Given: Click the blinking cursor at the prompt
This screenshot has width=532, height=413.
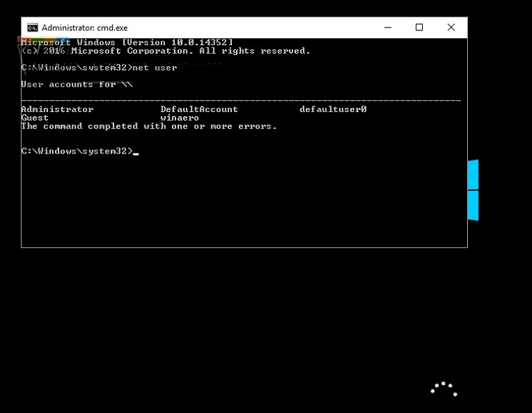Looking at the screenshot, I should tap(136, 152).
